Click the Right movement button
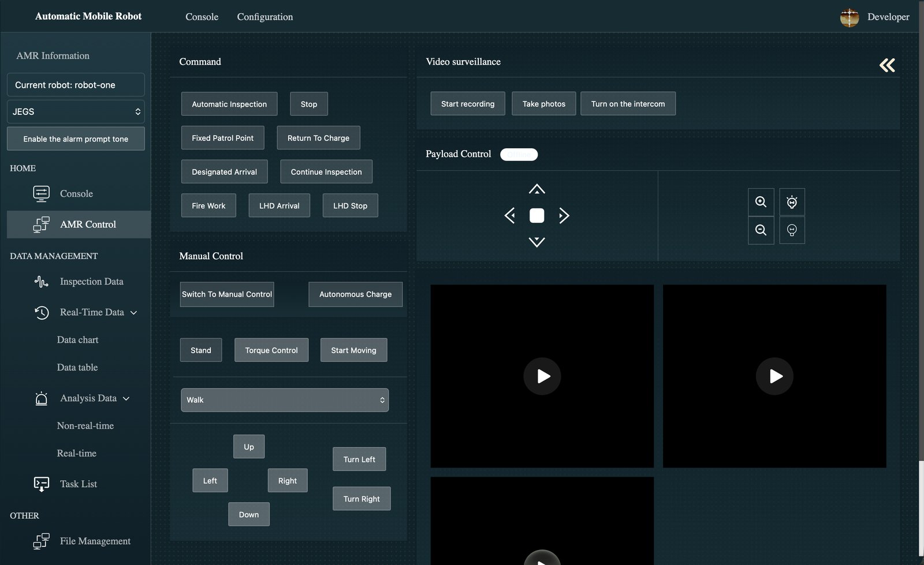 coord(288,481)
